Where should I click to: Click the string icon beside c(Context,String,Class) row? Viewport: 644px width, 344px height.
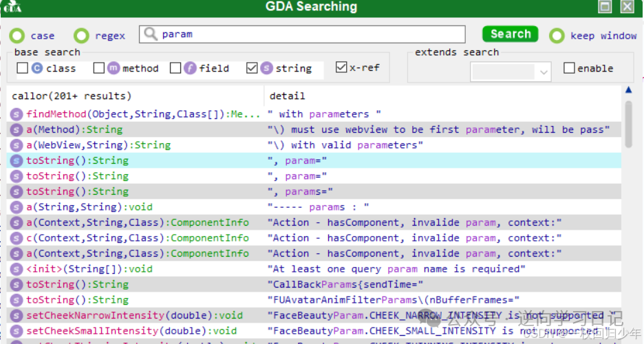coord(16,238)
